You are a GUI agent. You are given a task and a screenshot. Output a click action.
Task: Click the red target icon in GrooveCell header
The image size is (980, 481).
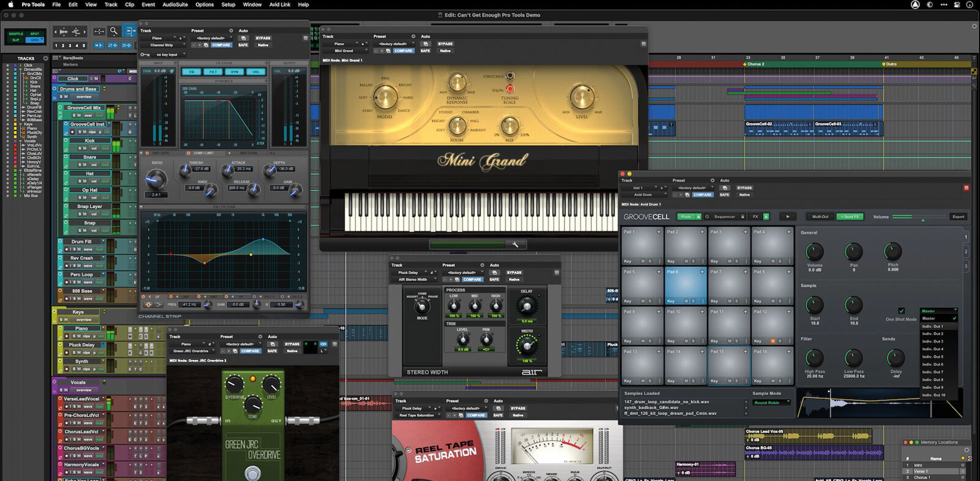click(967, 188)
